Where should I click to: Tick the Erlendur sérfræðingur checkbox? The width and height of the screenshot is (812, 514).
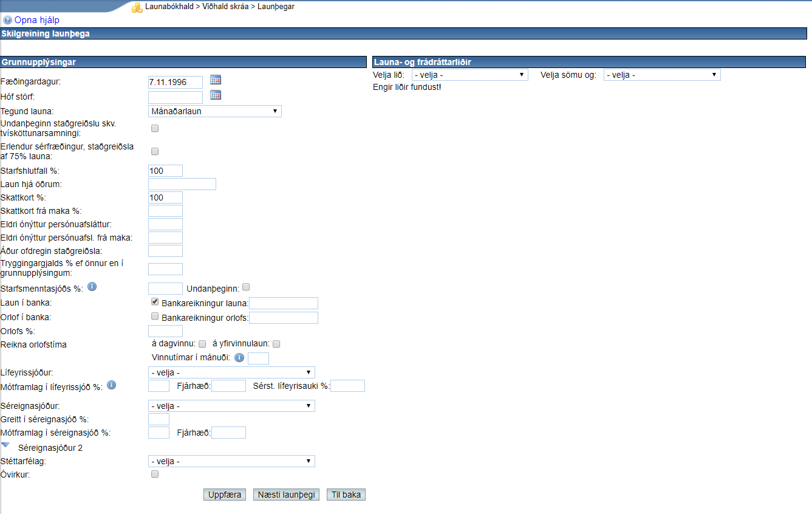[x=155, y=151]
